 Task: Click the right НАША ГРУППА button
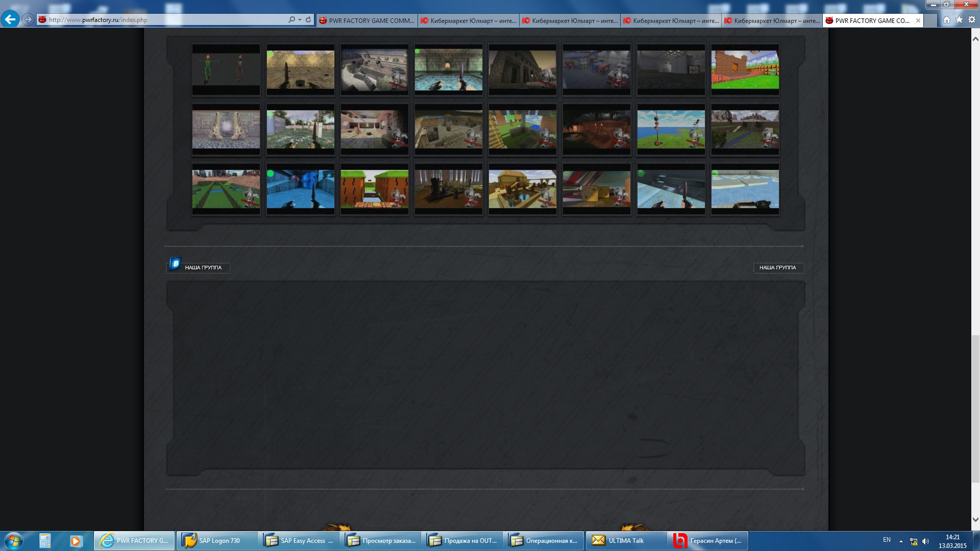(778, 267)
